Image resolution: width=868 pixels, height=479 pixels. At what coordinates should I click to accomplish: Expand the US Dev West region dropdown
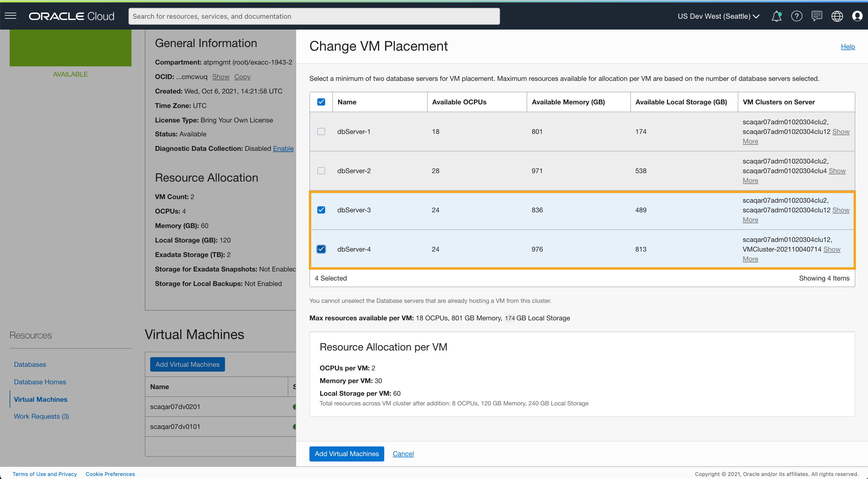pos(718,16)
